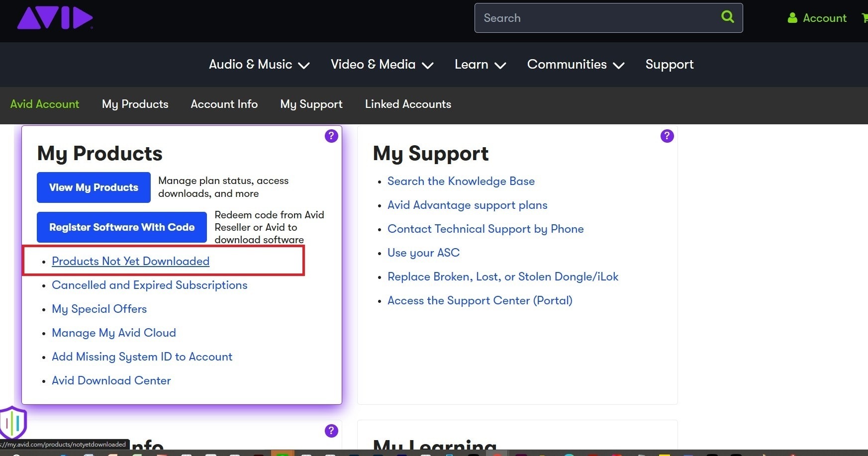Click Register Software With Code button

pos(121,227)
